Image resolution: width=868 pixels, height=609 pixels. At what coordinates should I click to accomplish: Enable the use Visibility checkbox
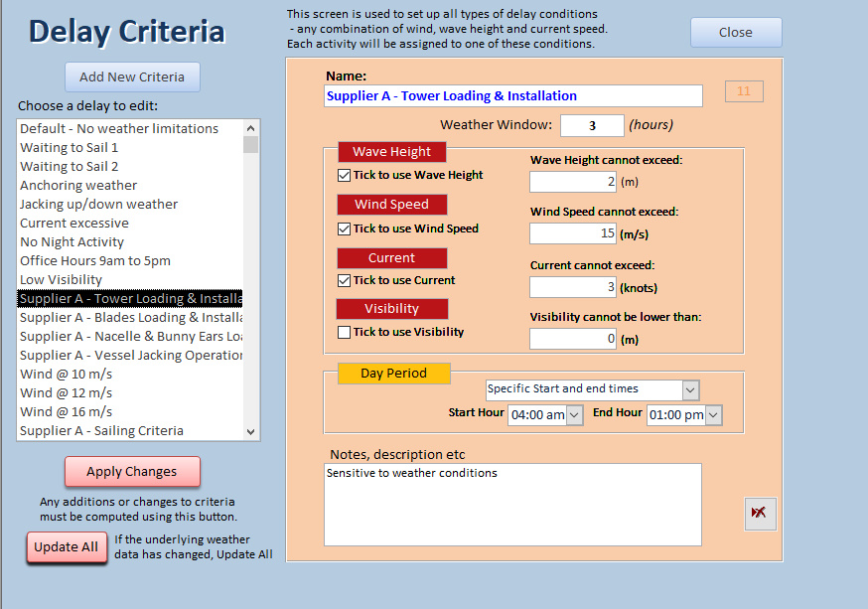(x=345, y=332)
